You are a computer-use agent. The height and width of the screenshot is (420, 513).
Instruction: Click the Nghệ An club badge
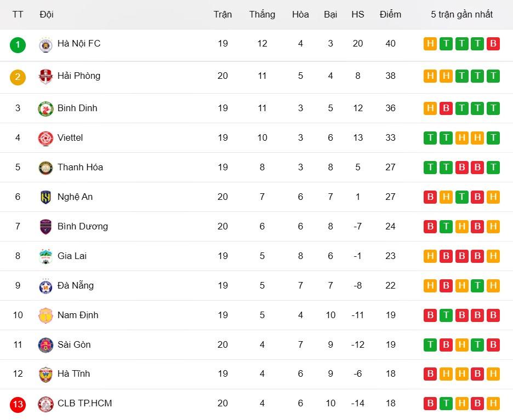[45, 197]
